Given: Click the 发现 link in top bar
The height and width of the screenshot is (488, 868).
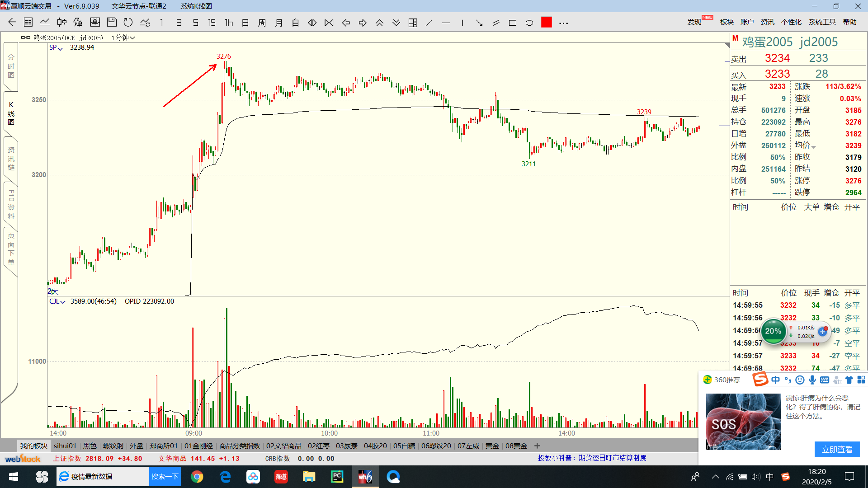Looking at the screenshot, I should [x=694, y=22].
